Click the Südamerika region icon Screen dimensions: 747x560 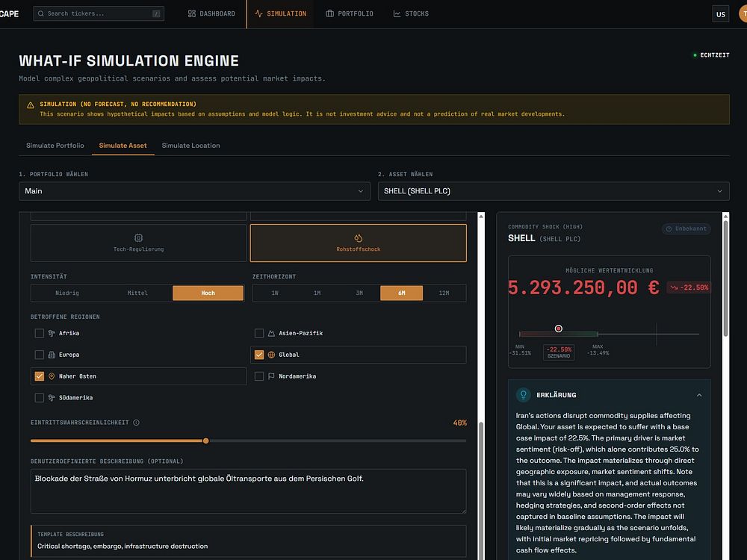pos(52,398)
